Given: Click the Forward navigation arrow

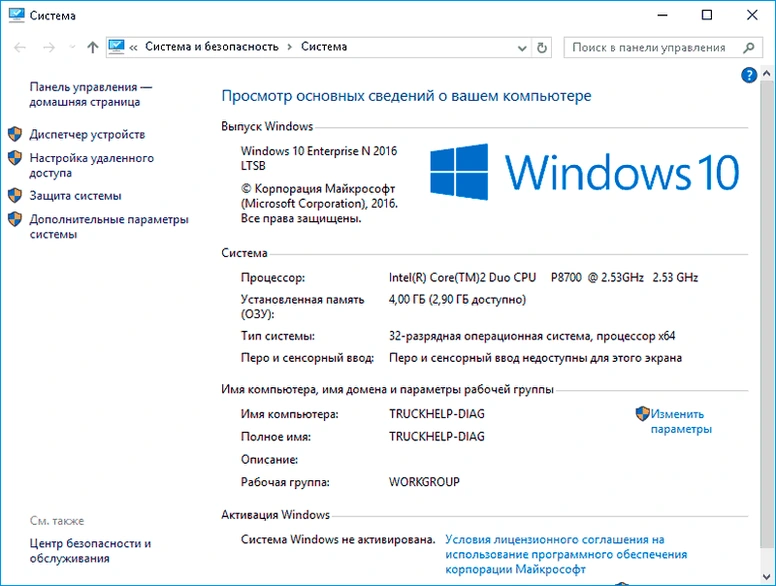Looking at the screenshot, I should click(x=48, y=48).
